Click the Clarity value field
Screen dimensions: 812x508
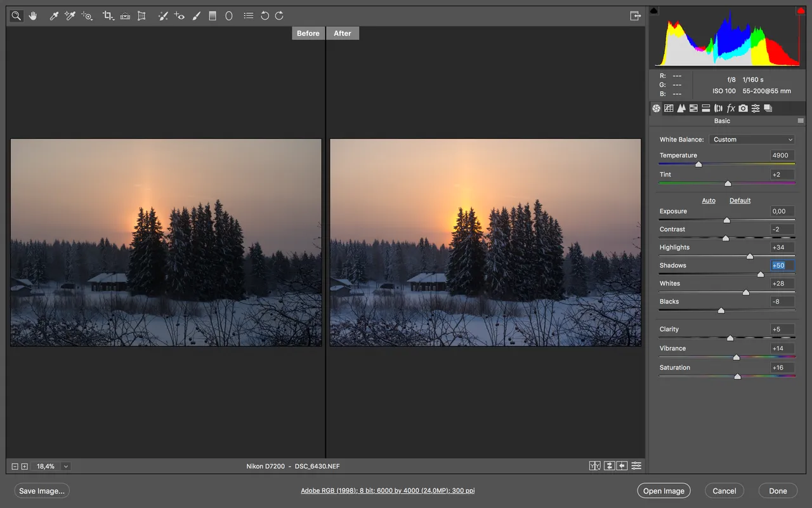pyautogui.click(x=783, y=330)
